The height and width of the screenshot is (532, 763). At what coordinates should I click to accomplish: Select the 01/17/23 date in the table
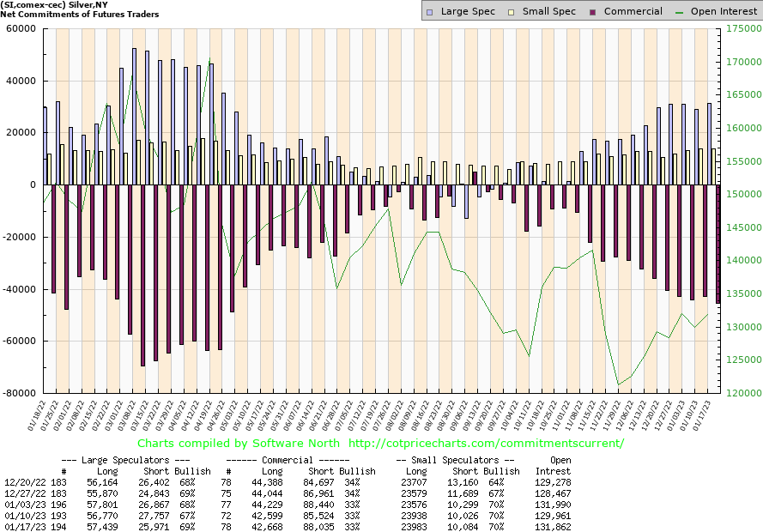21,524
